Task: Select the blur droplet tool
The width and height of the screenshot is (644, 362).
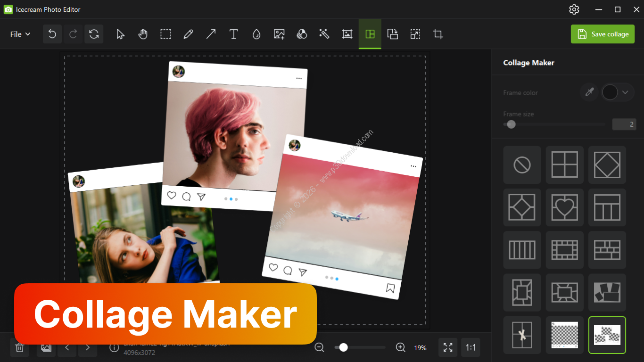Action: 256,34
